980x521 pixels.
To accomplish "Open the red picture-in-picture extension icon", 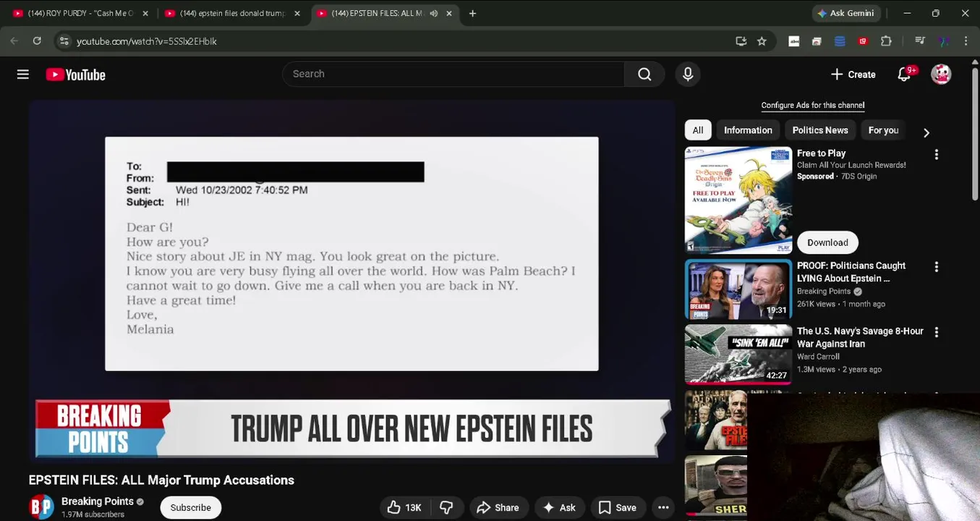I will 863,41.
